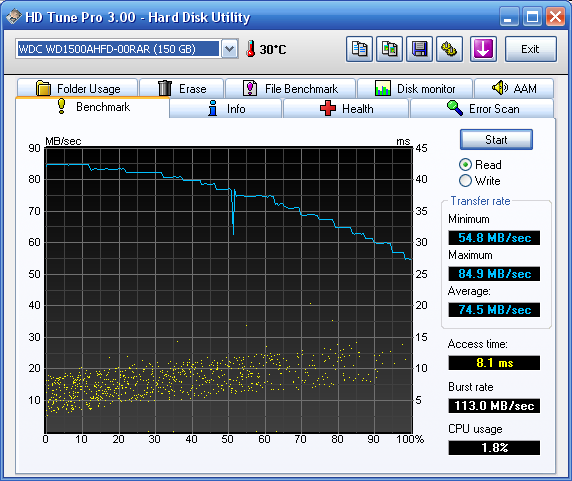This screenshot has height=481, width=572.
Task: Start the benchmark with Start button
Action: click(496, 140)
